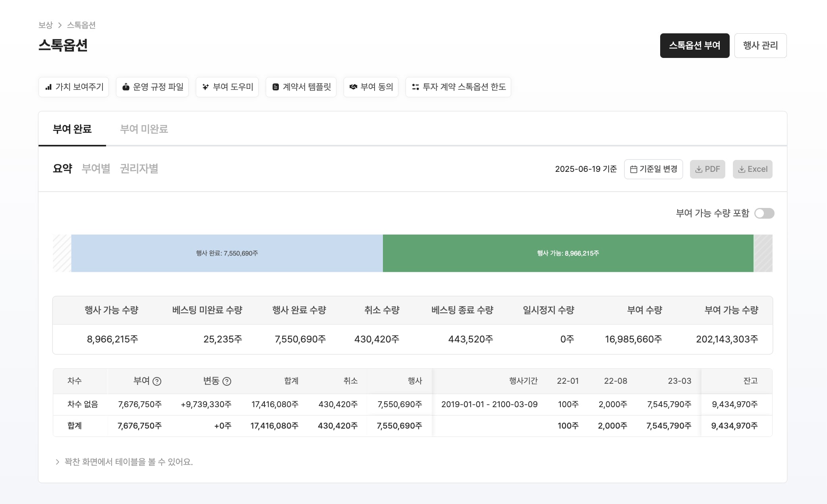Click document icon on 계약서 템플릿
827x504 pixels.
pyautogui.click(x=275, y=87)
